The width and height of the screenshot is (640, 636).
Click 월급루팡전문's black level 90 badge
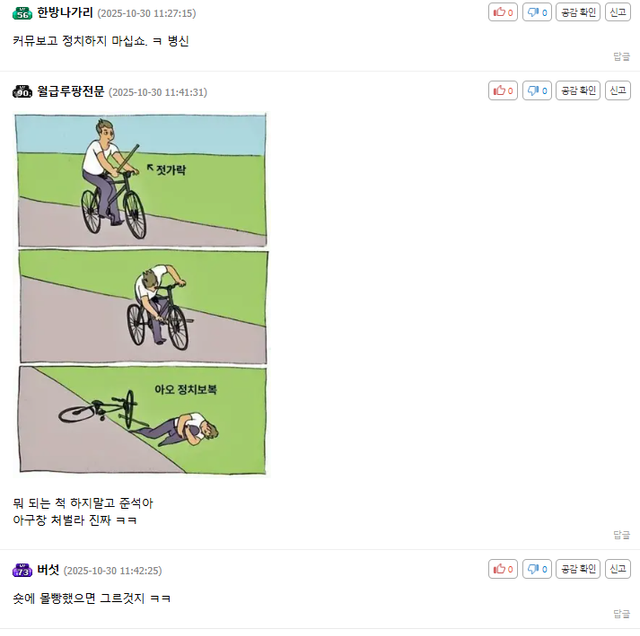[x=22, y=92]
